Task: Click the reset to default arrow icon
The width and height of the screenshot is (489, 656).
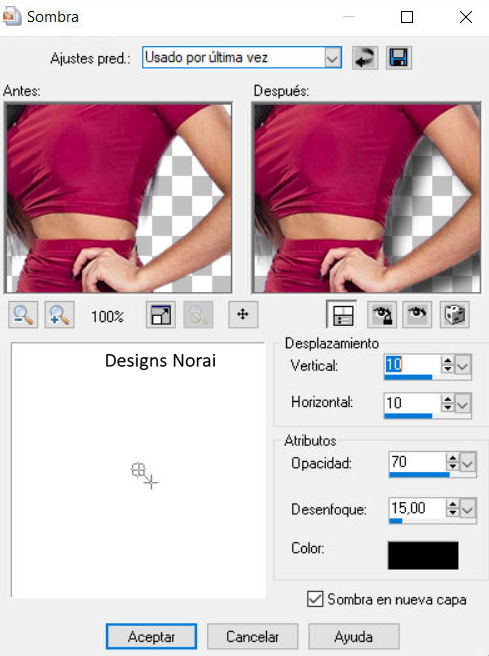Action: pyautogui.click(x=365, y=58)
